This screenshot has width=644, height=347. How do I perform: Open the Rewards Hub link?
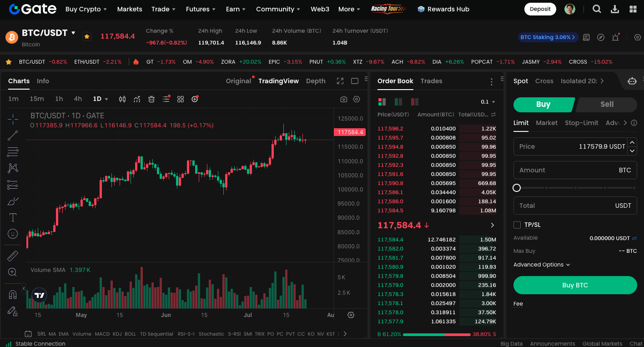pos(443,9)
